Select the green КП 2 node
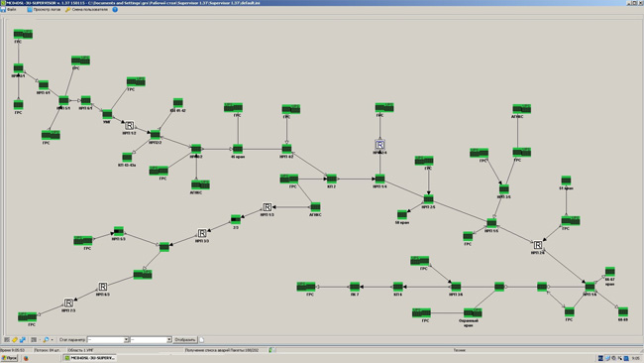The height and width of the screenshot is (363, 644). [332, 179]
